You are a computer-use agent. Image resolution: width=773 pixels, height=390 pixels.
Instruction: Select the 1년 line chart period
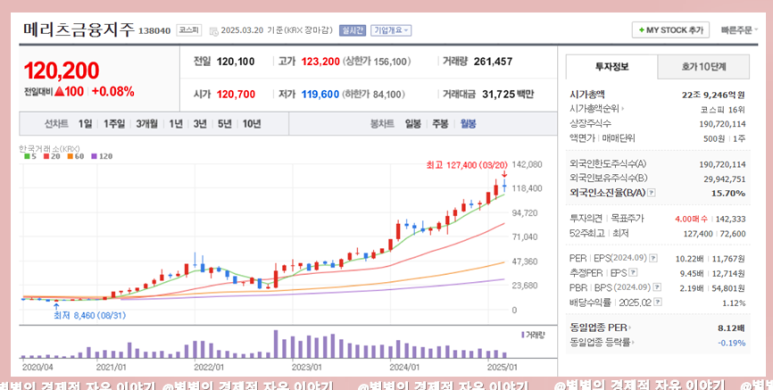pyautogui.click(x=176, y=124)
